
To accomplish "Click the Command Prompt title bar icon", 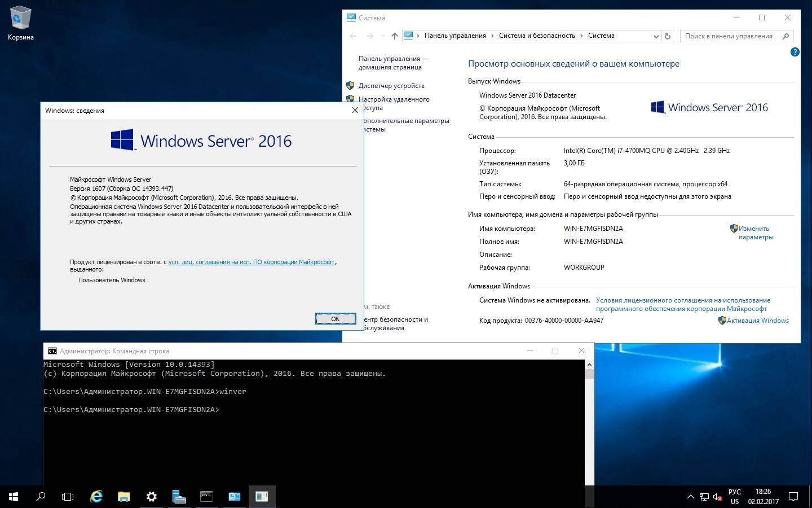I will point(52,351).
